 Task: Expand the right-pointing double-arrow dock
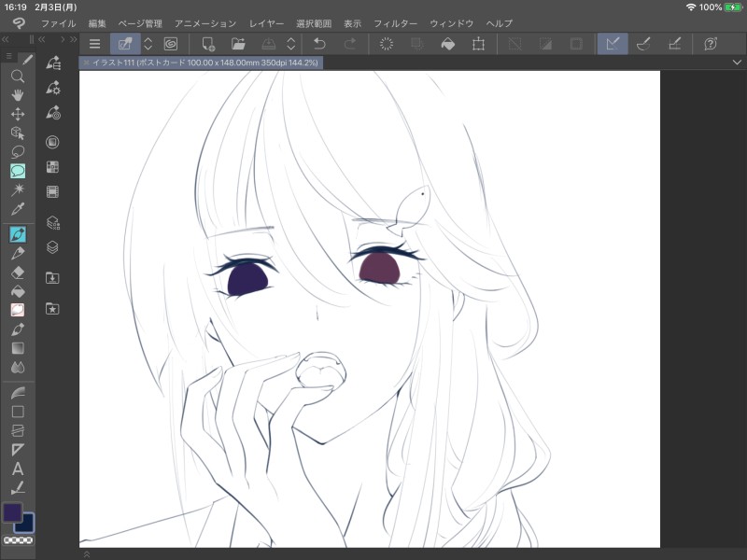coord(74,39)
